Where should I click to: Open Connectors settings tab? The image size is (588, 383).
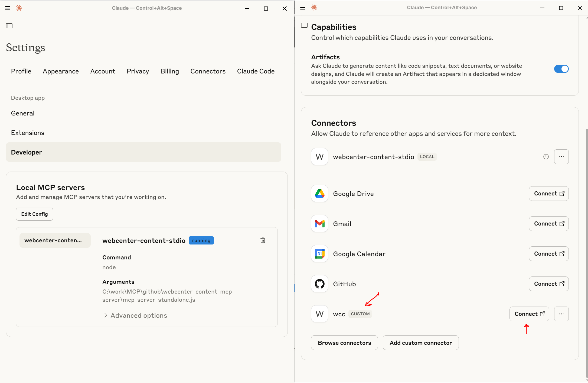tap(208, 71)
